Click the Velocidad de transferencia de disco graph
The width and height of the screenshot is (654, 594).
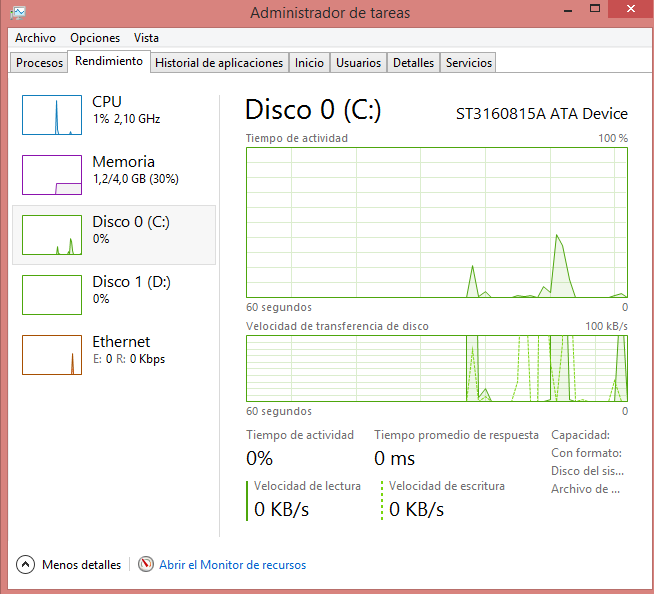(x=436, y=368)
